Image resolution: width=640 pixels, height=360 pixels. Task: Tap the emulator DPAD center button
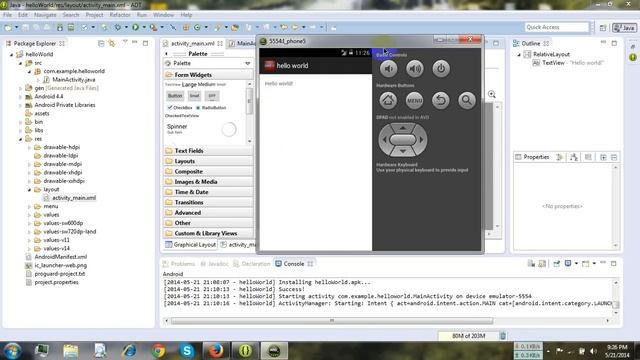coord(403,140)
